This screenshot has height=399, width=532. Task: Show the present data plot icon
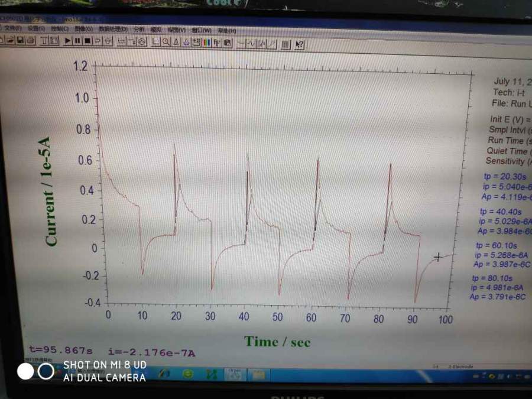point(156,42)
